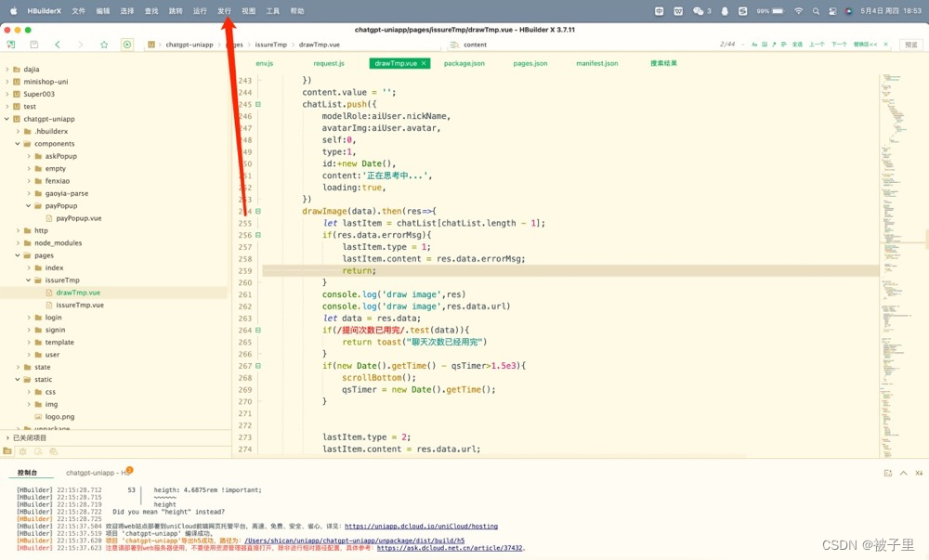Image resolution: width=929 pixels, height=560 pixels.
Task: Expand the askPopup folder
Action: pos(29,156)
